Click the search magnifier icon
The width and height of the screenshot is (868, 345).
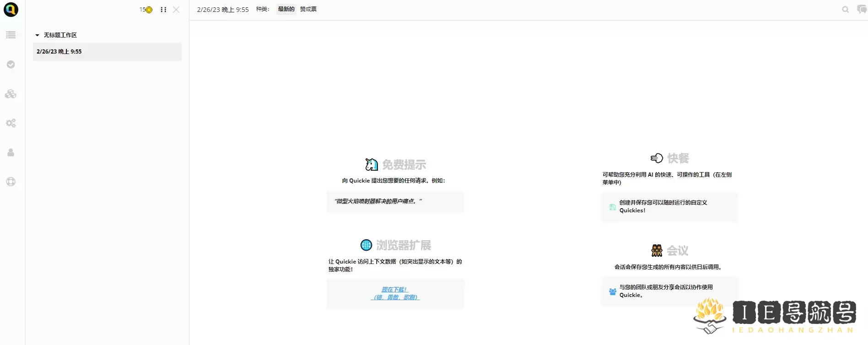pyautogui.click(x=846, y=10)
